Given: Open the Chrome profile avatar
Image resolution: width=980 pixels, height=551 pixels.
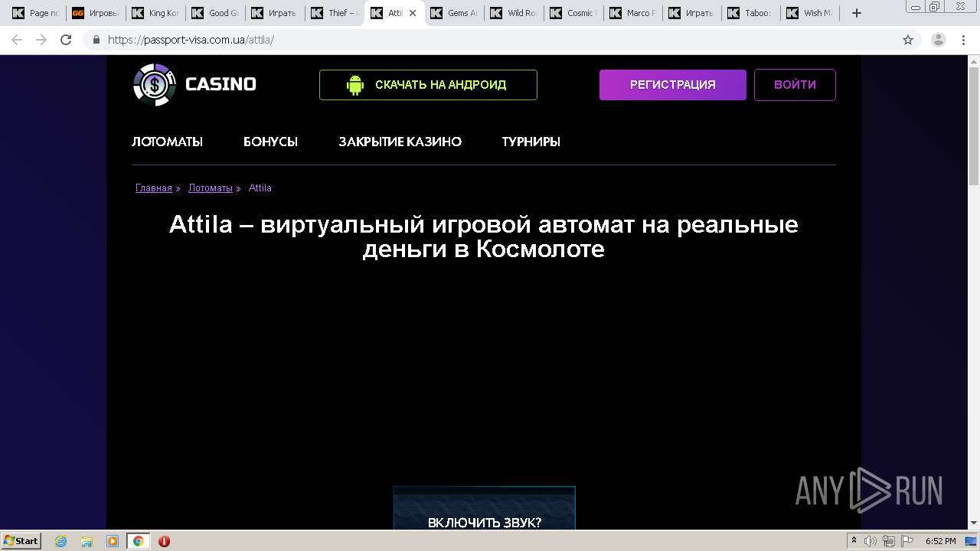Looking at the screenshot, I should [x=939, y=40].
